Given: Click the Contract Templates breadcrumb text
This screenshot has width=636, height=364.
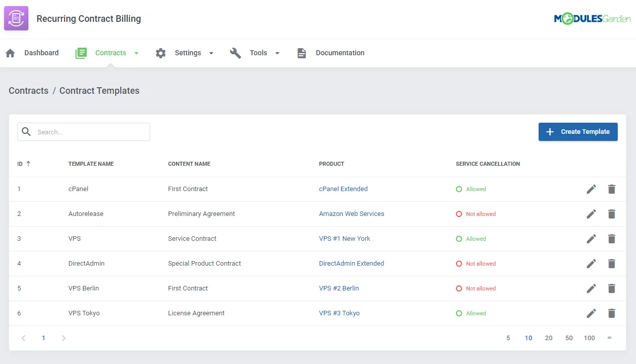Looking at the screenshot, I should pos(99,91).
